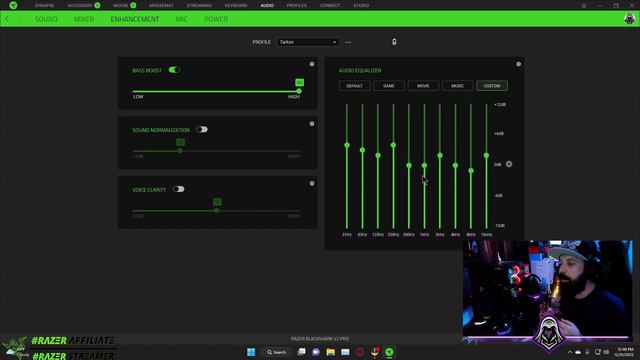Open the Sound Normalization help info icon
640x360 pixels.
point(312,124)
